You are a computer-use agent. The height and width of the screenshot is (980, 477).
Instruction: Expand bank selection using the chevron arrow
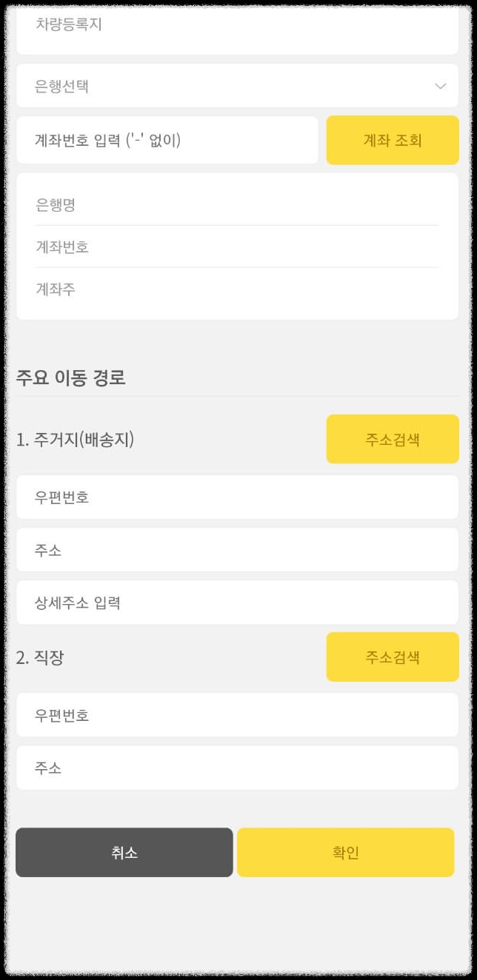tap(441, 85)
